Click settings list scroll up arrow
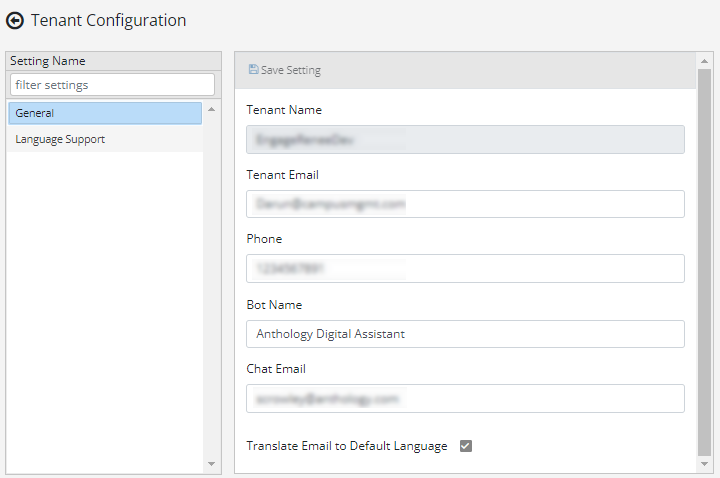720x478 pixels. coord(211,109)
